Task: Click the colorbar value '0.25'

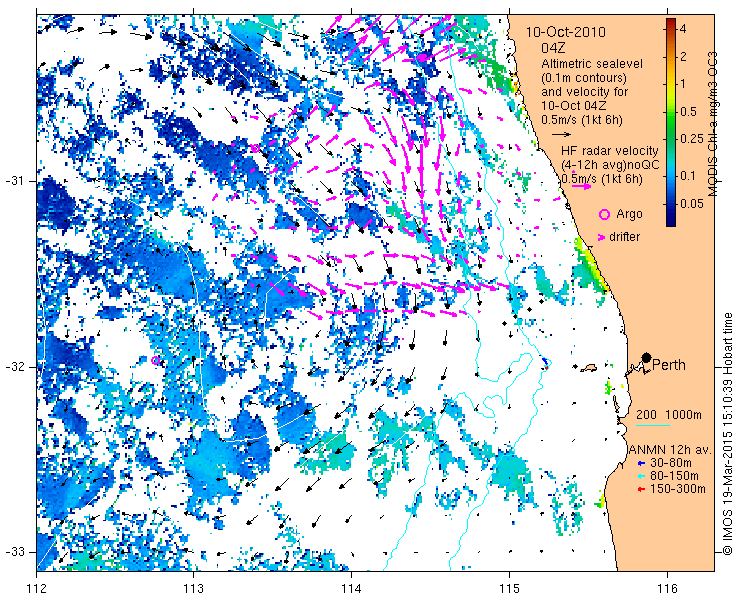Action: point(691,139)
